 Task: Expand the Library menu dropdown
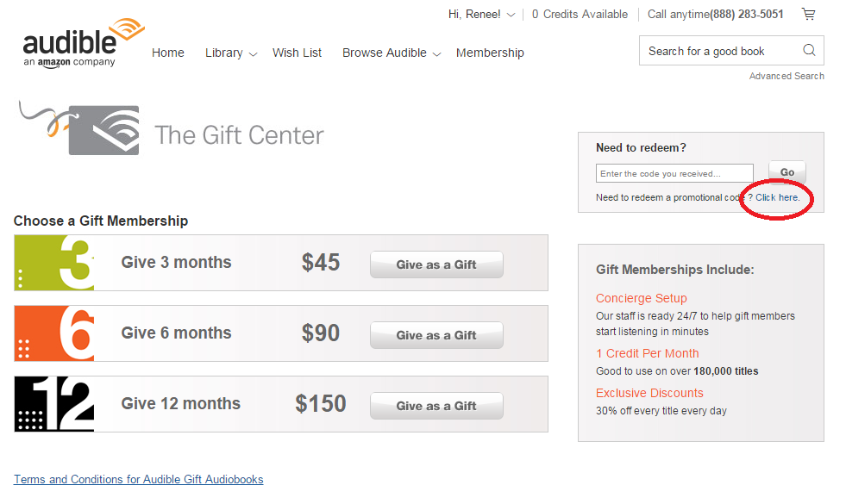pyautogui.click(x=231, y=53)
